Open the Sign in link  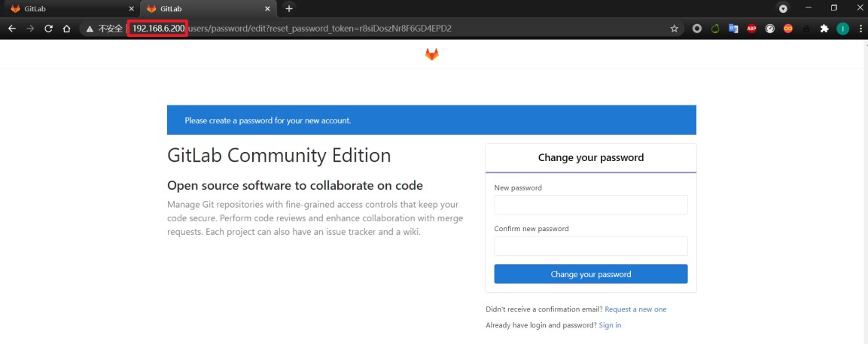click(x=610, y=325)
